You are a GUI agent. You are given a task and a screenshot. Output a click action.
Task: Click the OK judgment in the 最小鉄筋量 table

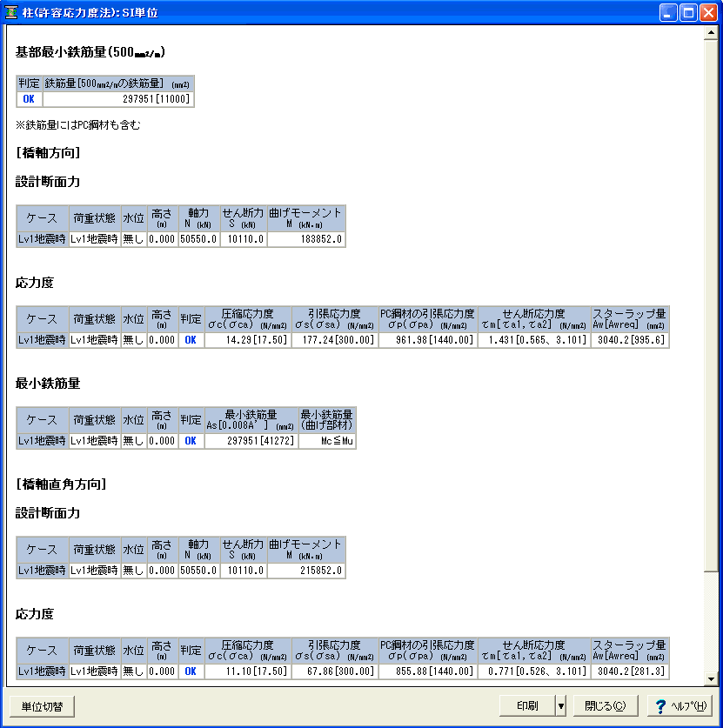coord(191,441)
